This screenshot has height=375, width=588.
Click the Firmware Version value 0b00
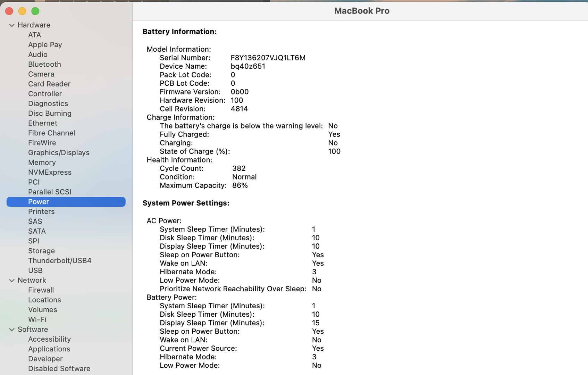tap(240, 92)
